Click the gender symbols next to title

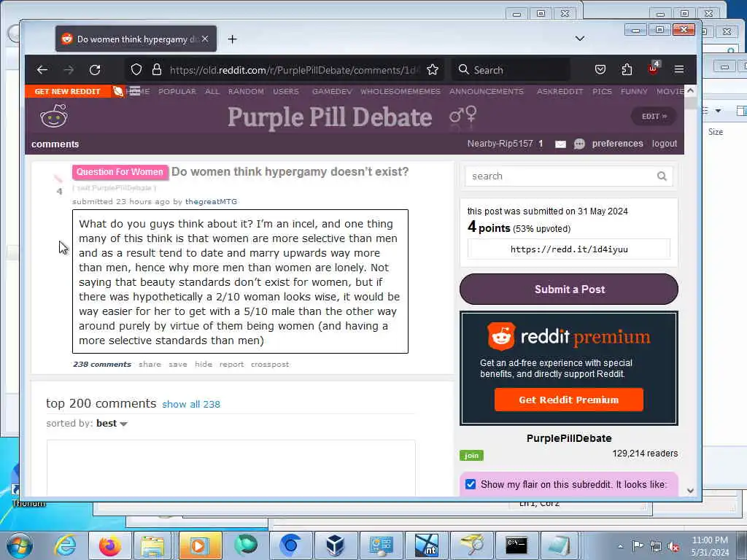click(463, 114)
